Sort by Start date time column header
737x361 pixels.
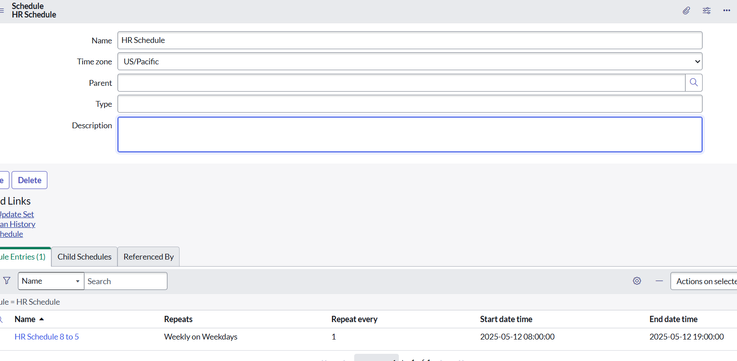[506, 319]
